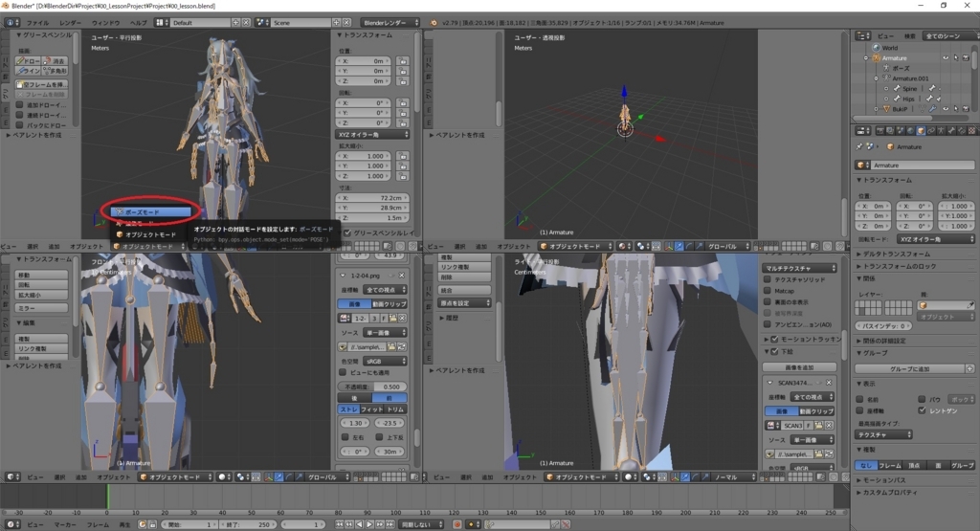Add a new screen layout with plus
The image size is (980, 531).
pyautogui.click(x=235, y=23)
